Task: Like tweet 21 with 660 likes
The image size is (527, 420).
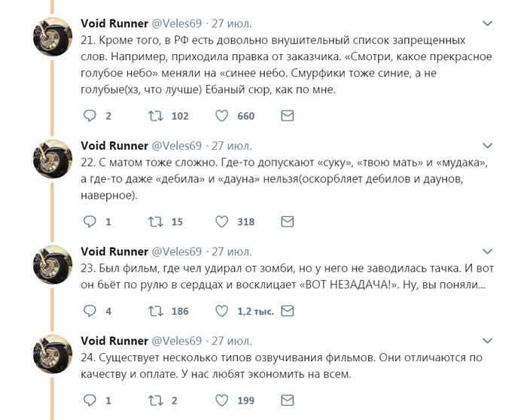Action: tap(222, 116)
